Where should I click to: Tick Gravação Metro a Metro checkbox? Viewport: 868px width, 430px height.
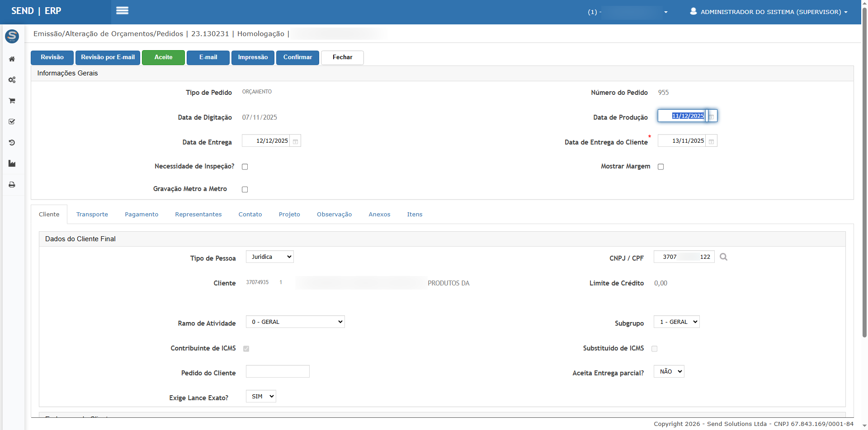[245, 189]
